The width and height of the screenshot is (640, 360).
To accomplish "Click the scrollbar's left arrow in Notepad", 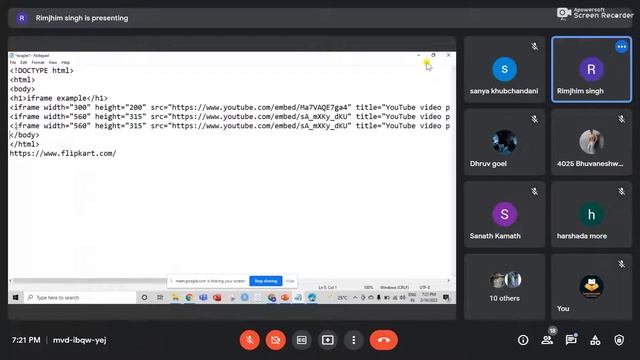I will (x=11, y=280).
